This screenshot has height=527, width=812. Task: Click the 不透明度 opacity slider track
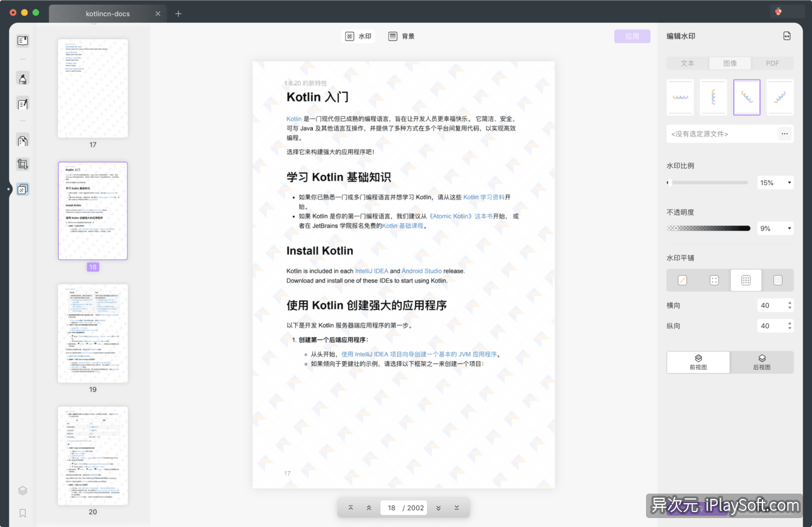click(x=708, y=229)
